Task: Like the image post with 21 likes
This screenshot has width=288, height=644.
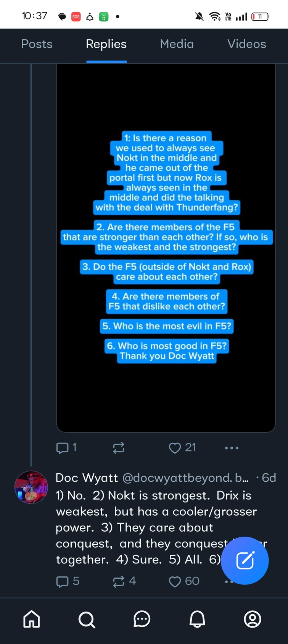Action: [x=175, y=448]
